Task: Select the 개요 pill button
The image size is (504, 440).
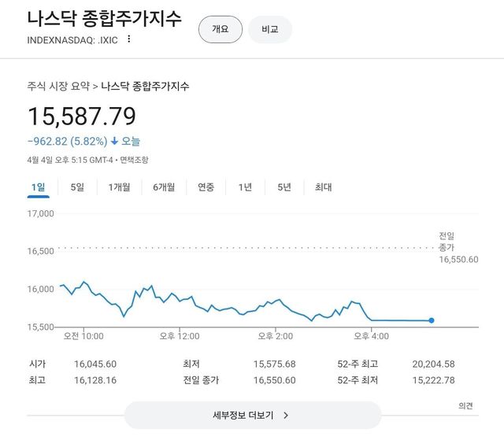Action: pyautogui.click(x=220, y=29)
